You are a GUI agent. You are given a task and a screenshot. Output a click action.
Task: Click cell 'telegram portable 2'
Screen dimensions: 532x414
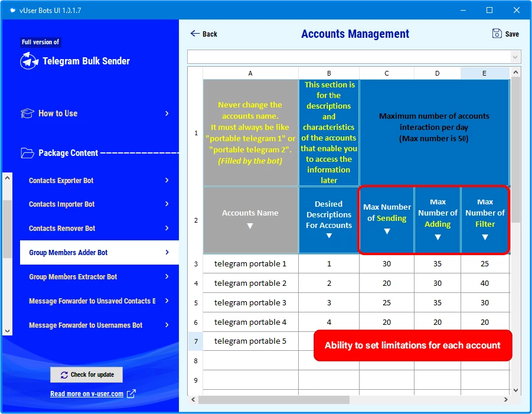tap(250, 283)
